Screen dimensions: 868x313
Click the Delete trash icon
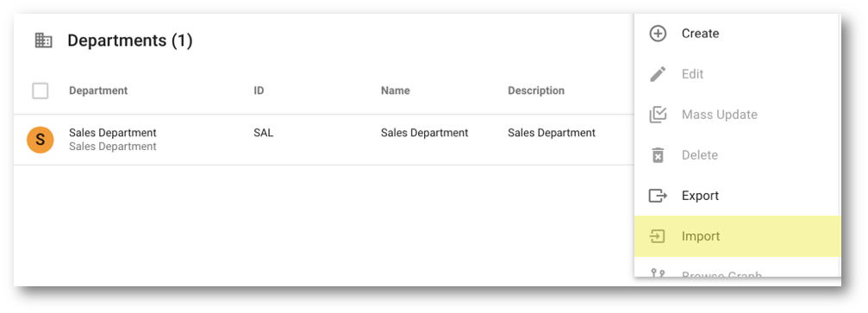point(657,155)
